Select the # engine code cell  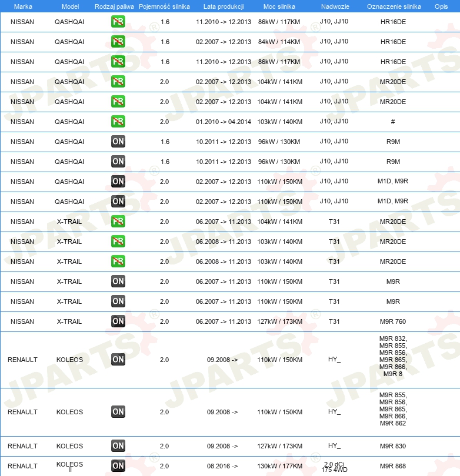tap(393, 122)
